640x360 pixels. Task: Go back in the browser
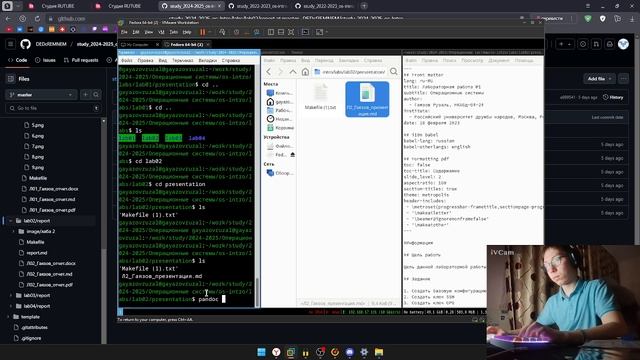click(x=8, y=19)
